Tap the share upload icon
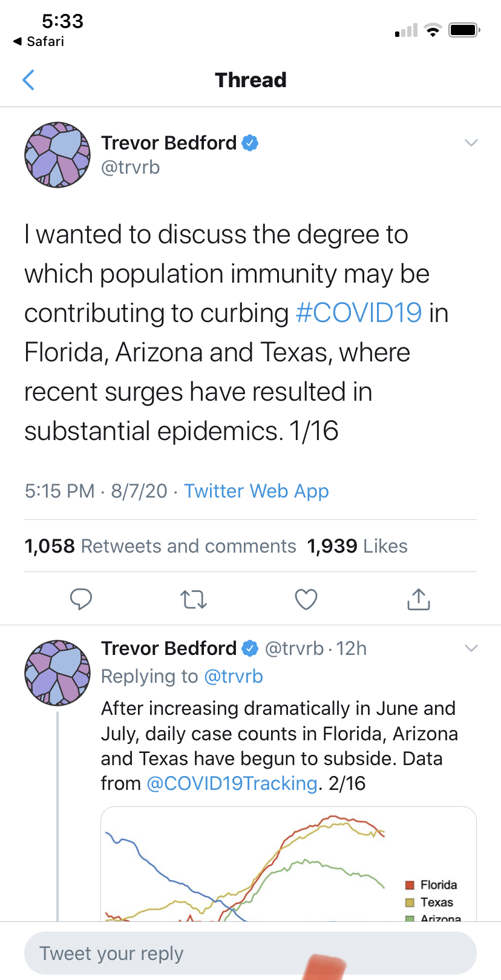 pyautogui.click(x=419, y=599)
